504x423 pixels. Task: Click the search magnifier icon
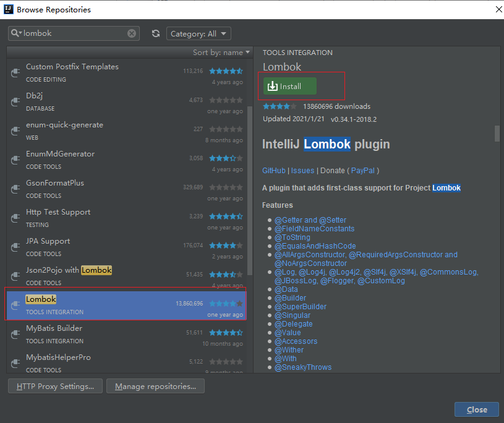tap(16, 33)
